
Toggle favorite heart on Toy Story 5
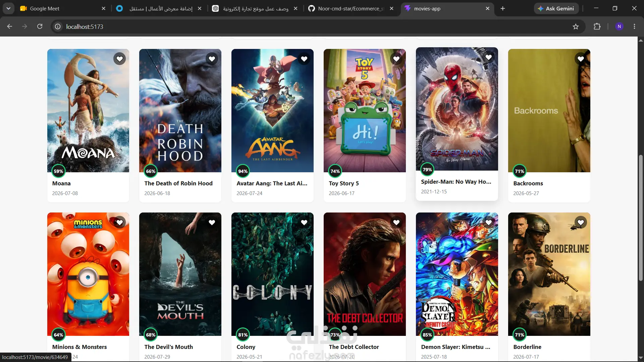(x=396, y=59)
